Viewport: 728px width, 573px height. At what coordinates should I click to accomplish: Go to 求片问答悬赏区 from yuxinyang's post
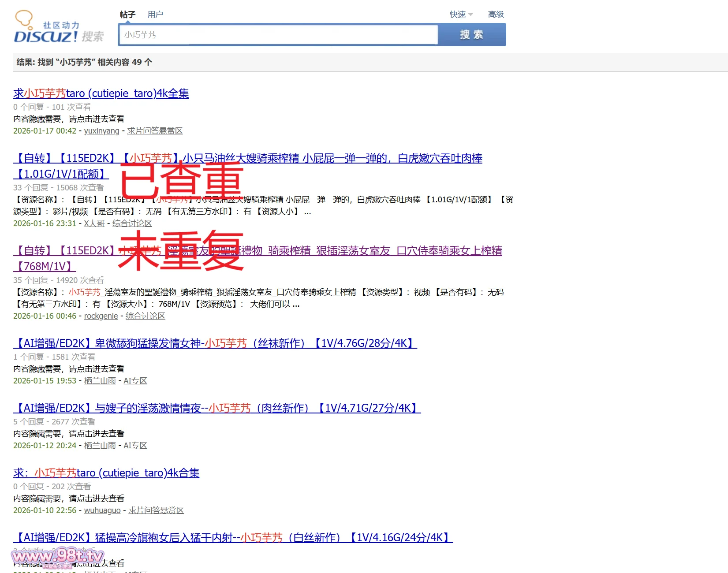click(x=155, y=131)
